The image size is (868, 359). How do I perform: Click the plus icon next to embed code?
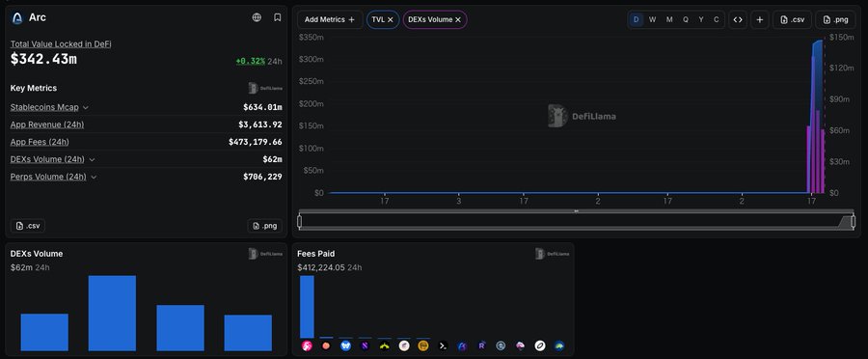pyautogui.click(x=760, y=20)
